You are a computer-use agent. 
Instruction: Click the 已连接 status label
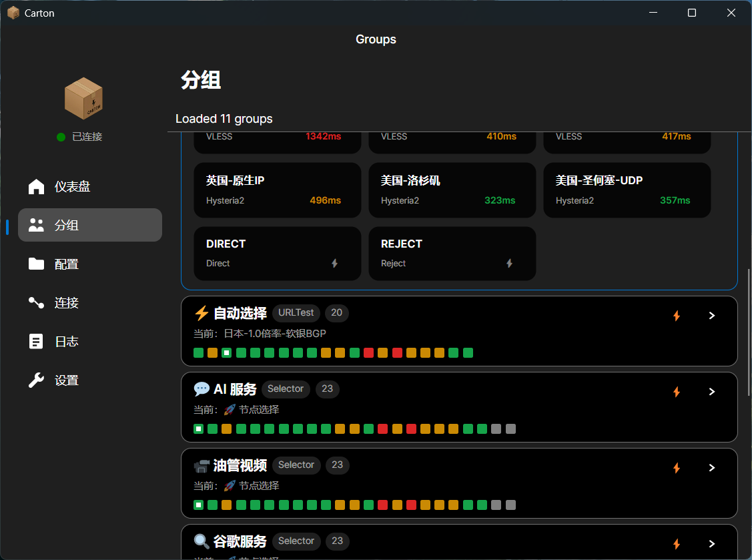pyautogui.click(x=87, y=137)
